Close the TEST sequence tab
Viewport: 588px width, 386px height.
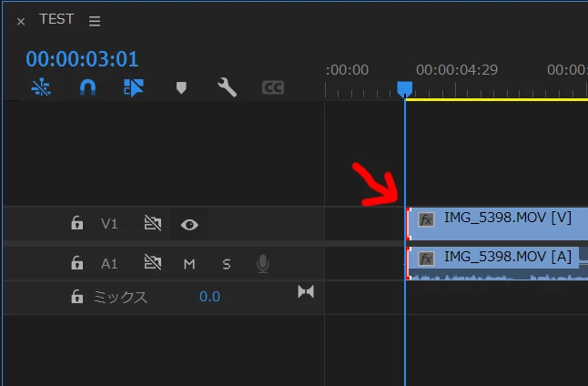click(21, 22)
